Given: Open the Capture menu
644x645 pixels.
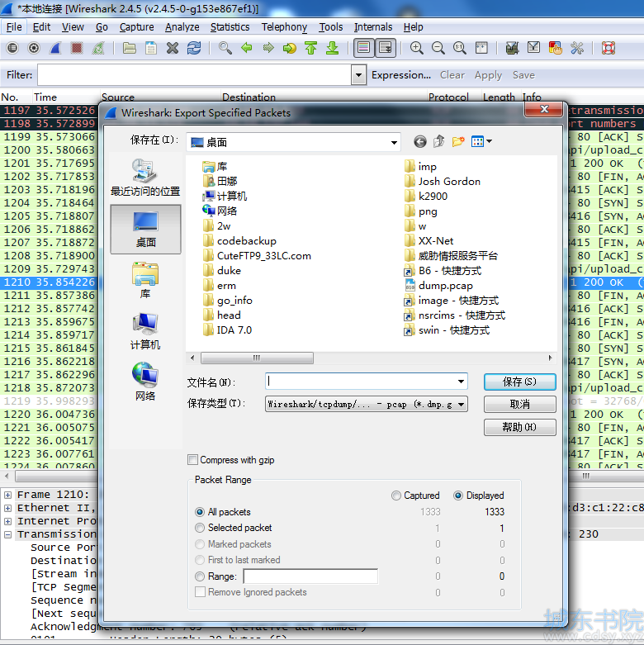Looking at the screenshot, I should pyautogui.click(x=136, y=27).
